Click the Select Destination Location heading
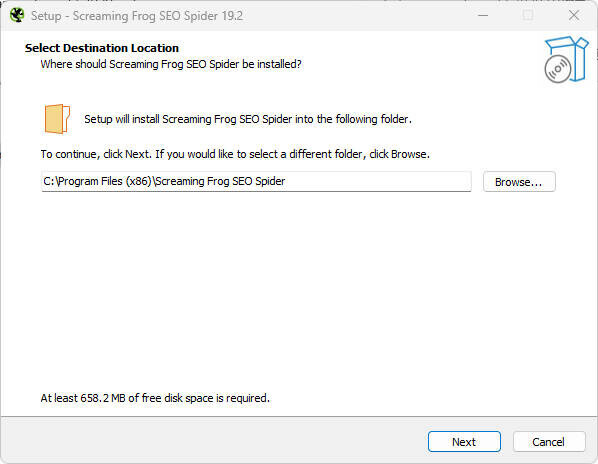Image resolution: width=598 pixels, height=464 pixels. tap(102, 48)
